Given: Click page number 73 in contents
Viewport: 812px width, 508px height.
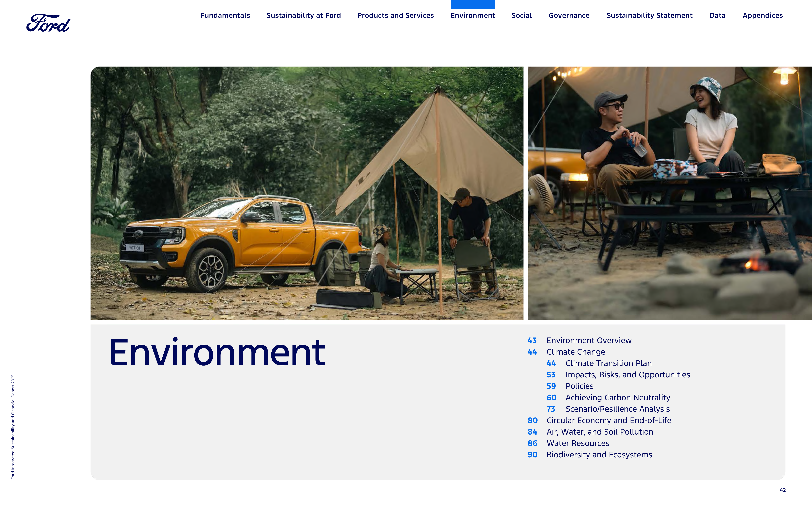Looking at the screenshot, I should pyautogui.click(x=551, y=409).
